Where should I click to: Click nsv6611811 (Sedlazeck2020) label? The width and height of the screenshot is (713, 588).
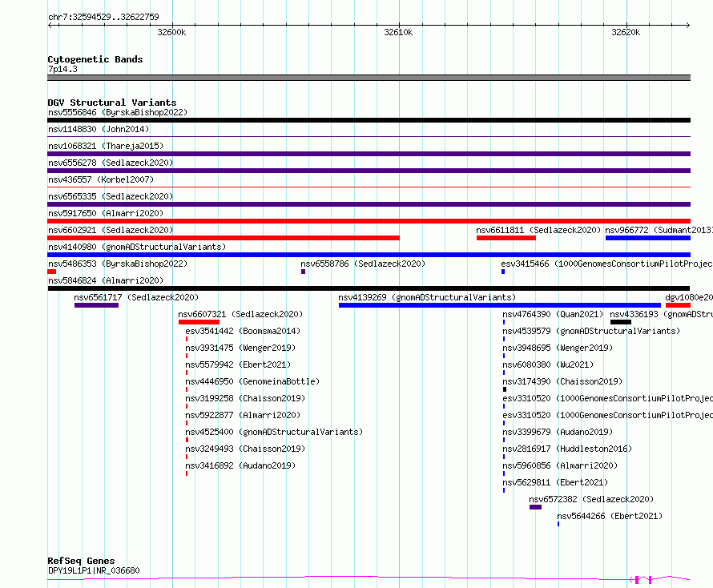tap(538, 230)
